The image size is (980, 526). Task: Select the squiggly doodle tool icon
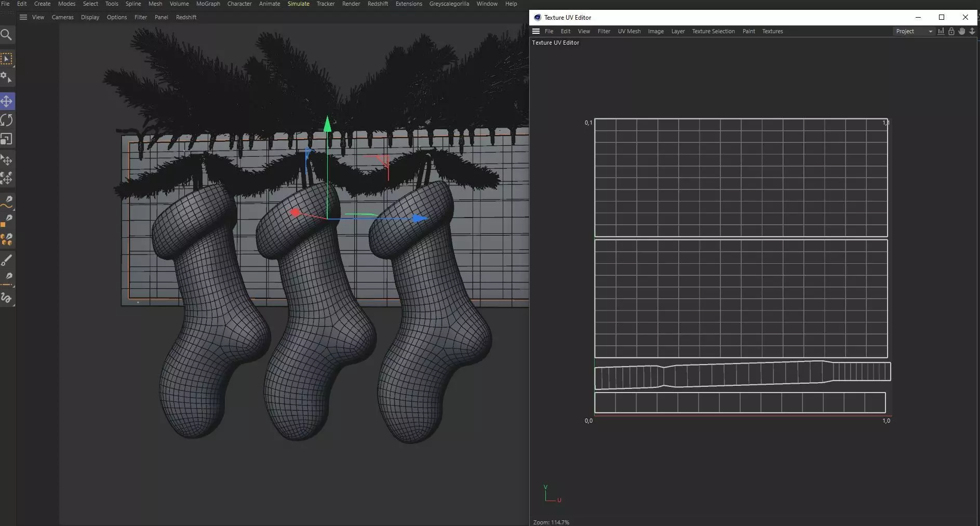point(6,298)
